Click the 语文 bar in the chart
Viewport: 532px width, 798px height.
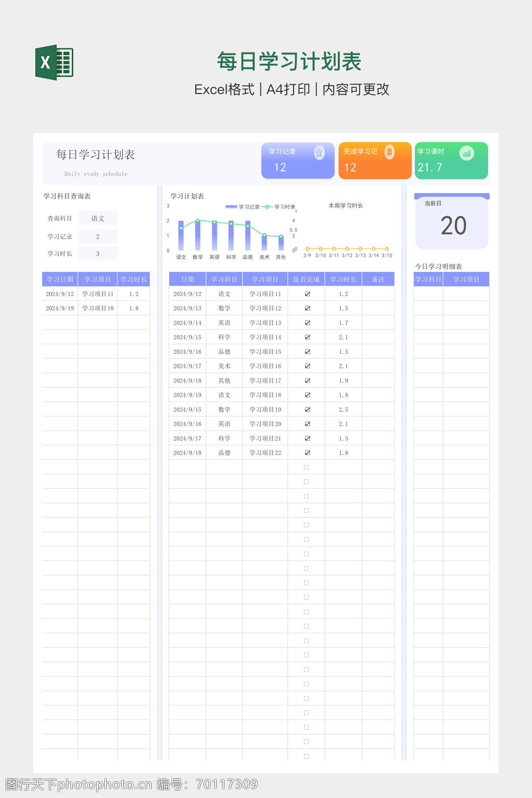pos(181,237)
